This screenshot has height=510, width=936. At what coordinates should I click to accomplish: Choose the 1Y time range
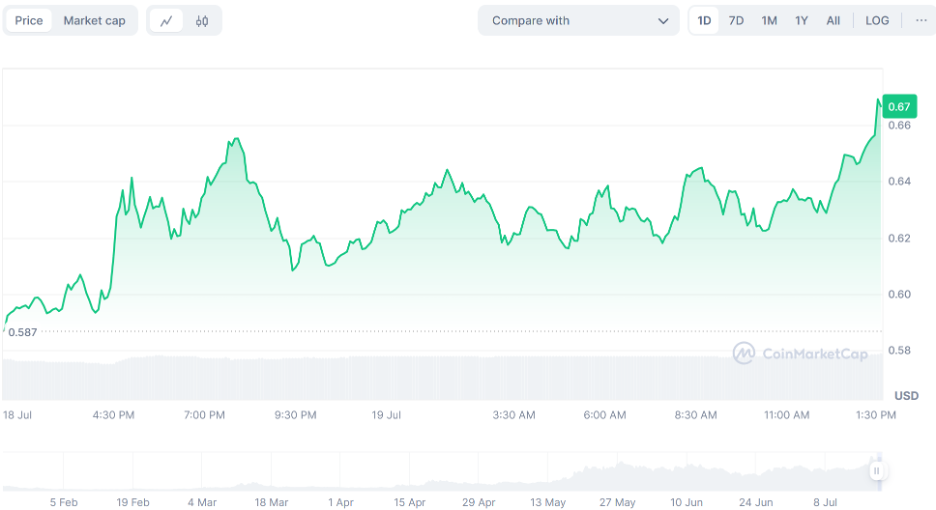801,21
